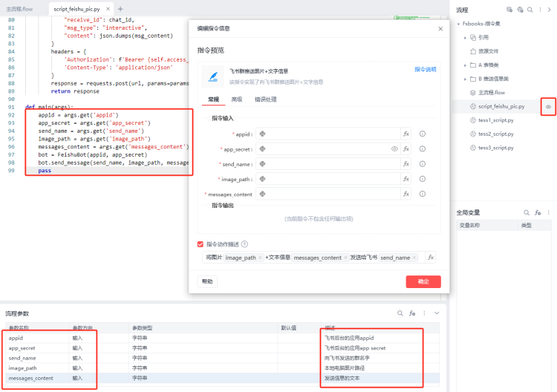
Task: Close the 编辑指令信息 dialog
Action: [440, 29]
